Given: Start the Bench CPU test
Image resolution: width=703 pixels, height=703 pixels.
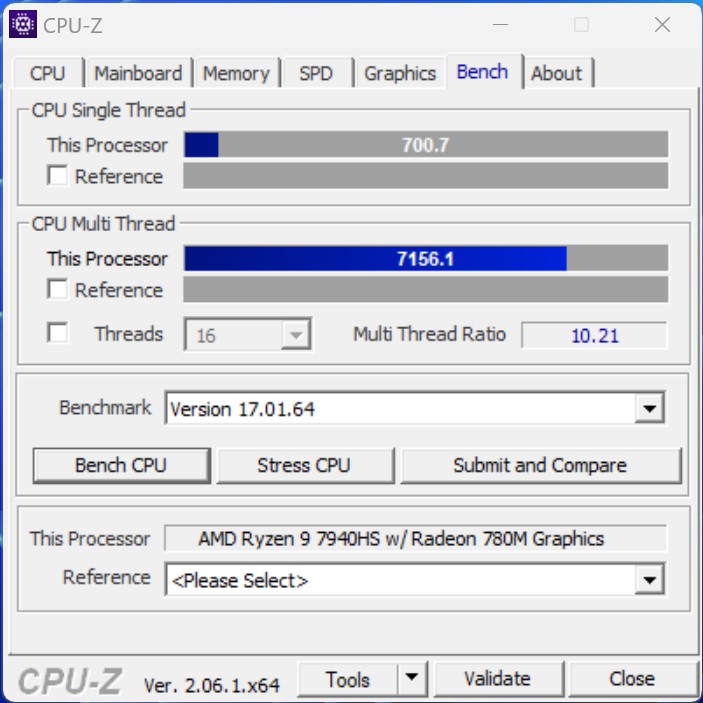Looking at the screenshot, I should pyautogui.click(x=122, y=465).
